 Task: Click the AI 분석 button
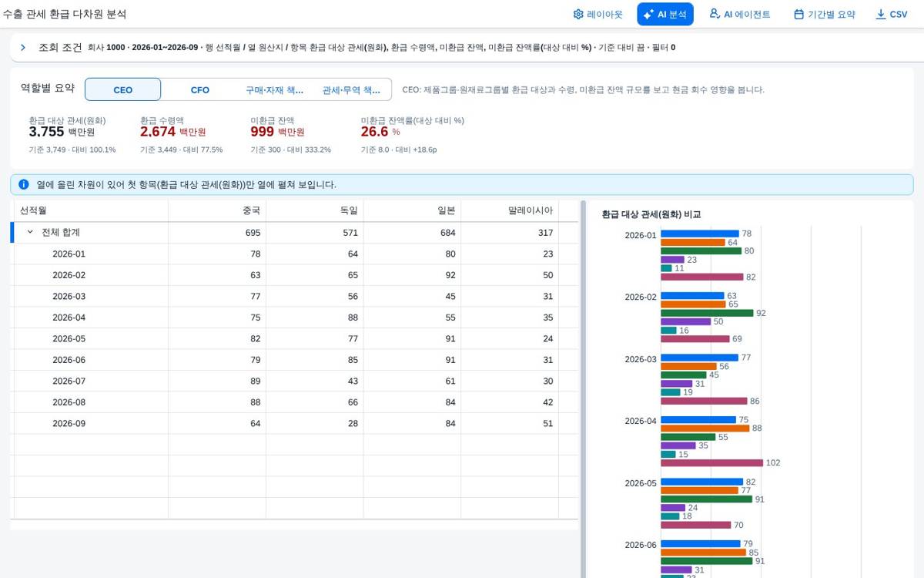[665, 14]
